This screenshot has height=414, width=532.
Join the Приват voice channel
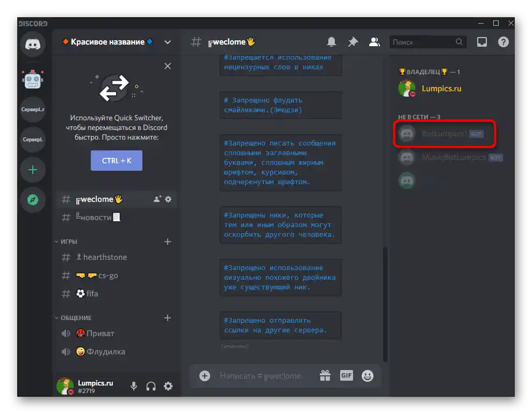117,333
